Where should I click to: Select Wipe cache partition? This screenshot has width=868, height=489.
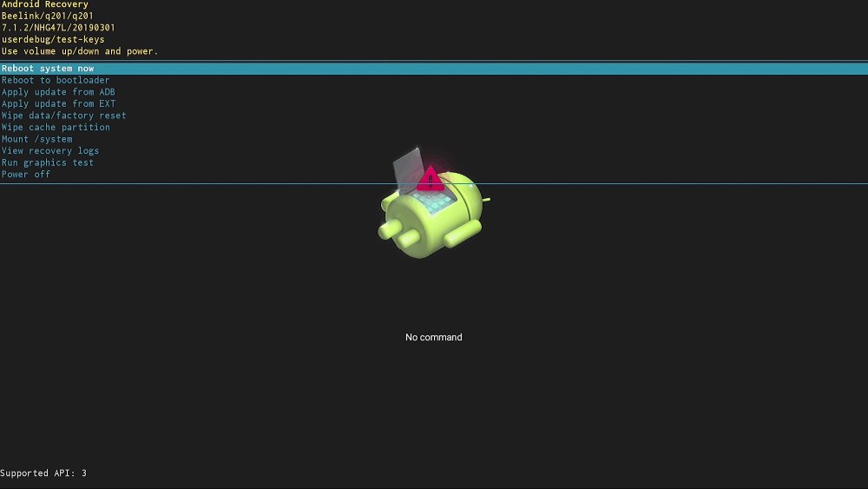(56, 128)
